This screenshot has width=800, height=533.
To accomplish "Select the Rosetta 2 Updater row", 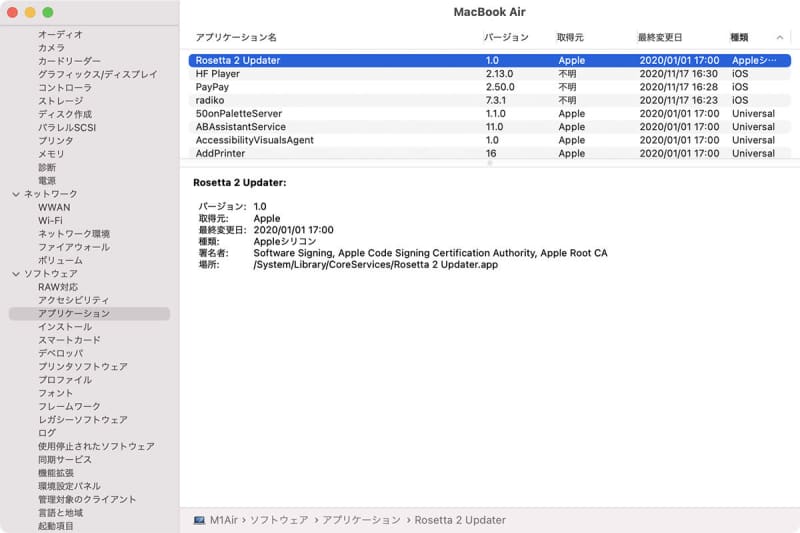I will click(490, 60).
